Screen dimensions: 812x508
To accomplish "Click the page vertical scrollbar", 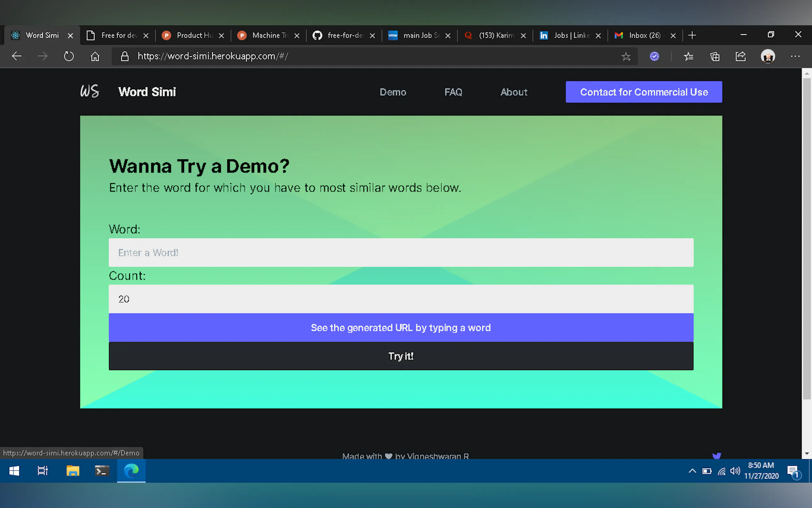I will click(x=807, y=239).
